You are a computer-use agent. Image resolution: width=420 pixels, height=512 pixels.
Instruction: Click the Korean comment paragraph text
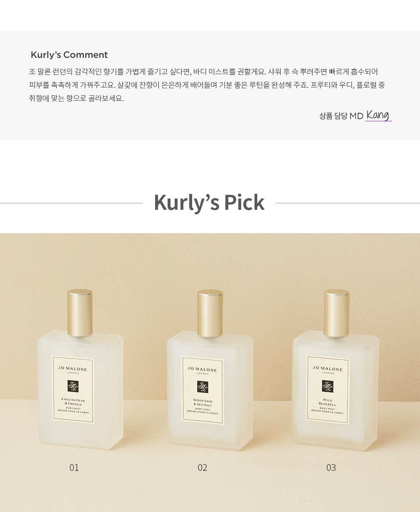[x=207, y=85]
